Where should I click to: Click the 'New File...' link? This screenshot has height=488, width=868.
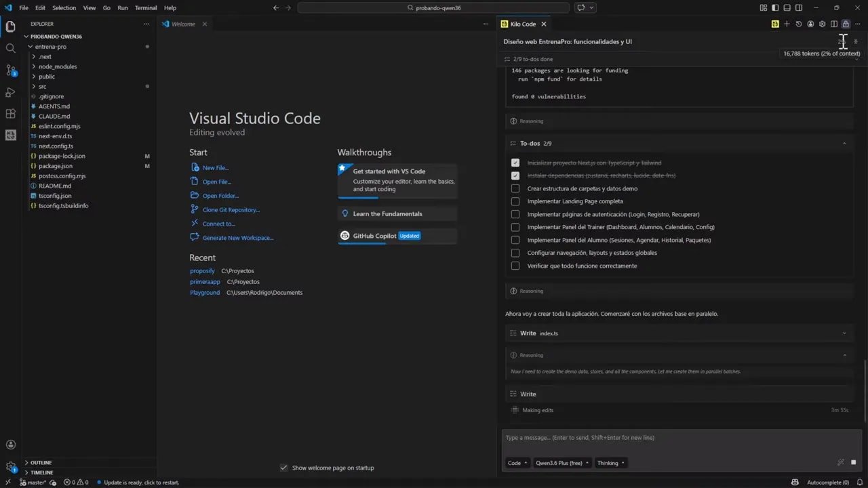tap(216, 167)
